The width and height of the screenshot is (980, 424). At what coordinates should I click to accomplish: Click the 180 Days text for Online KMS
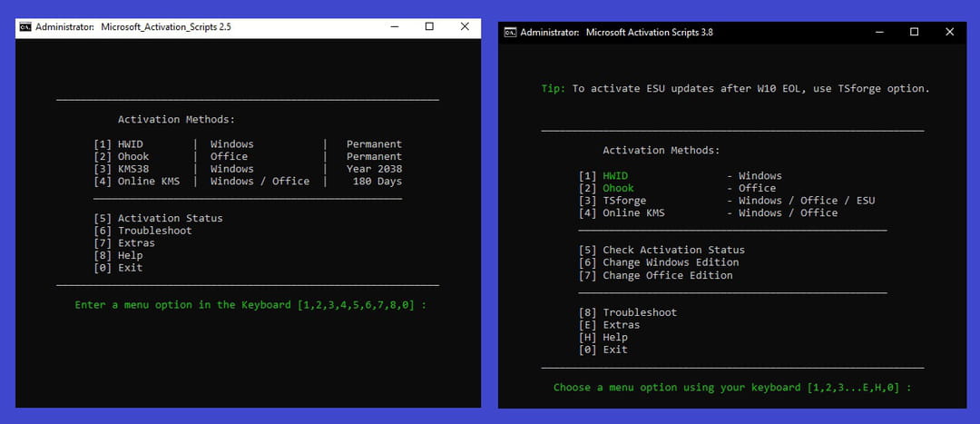pos(377,182)
